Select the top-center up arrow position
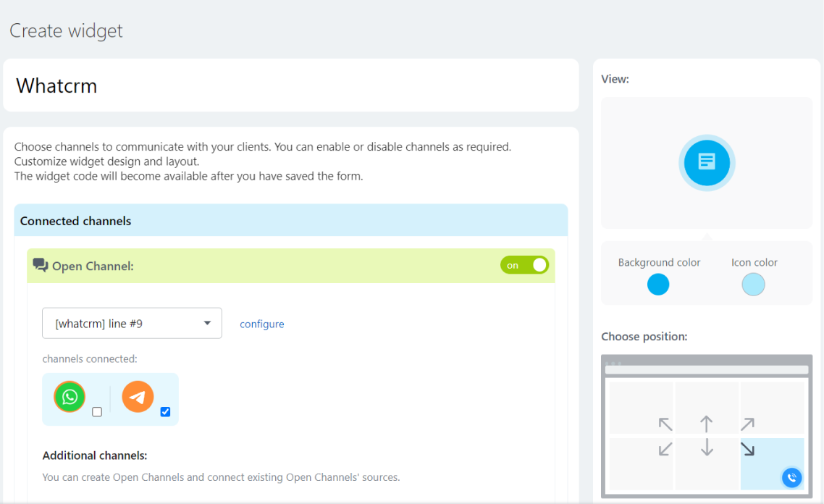824x504 pixels. coord(707,424)
